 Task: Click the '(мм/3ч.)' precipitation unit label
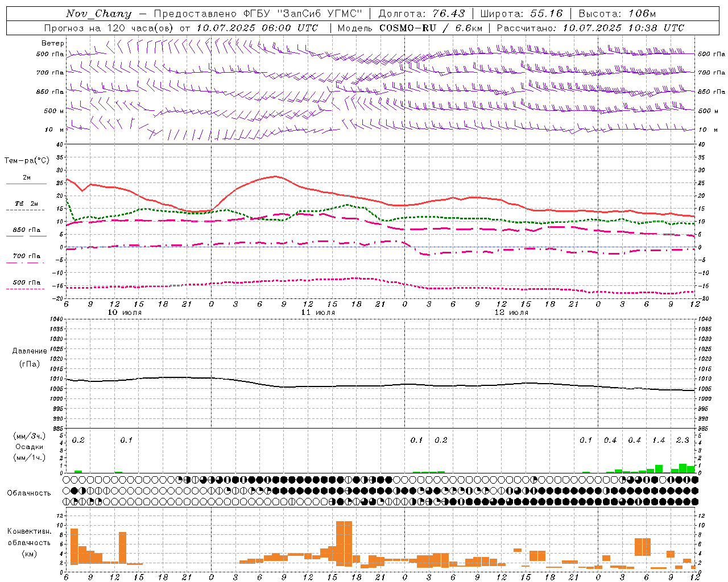point(30,436)
